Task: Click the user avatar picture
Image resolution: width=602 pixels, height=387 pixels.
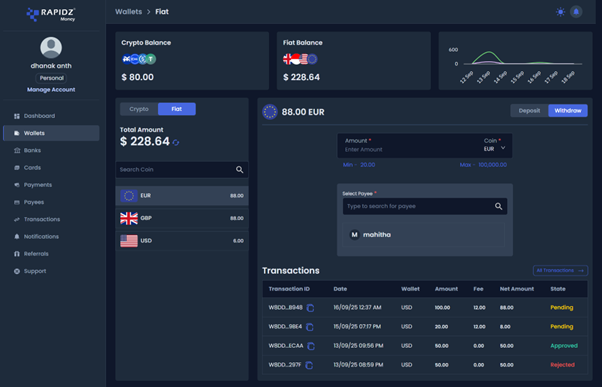Action: click(x=51, y=48)
